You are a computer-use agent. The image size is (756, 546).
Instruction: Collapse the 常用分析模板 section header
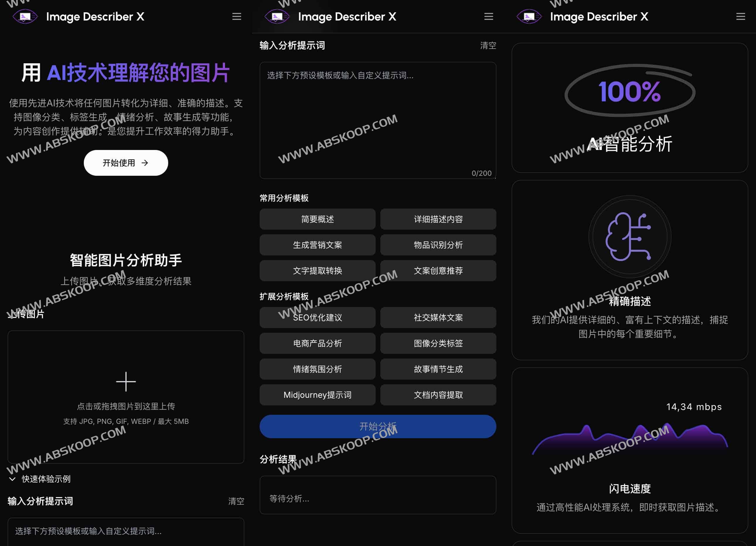pyautogui.click(x=284, y=198)
